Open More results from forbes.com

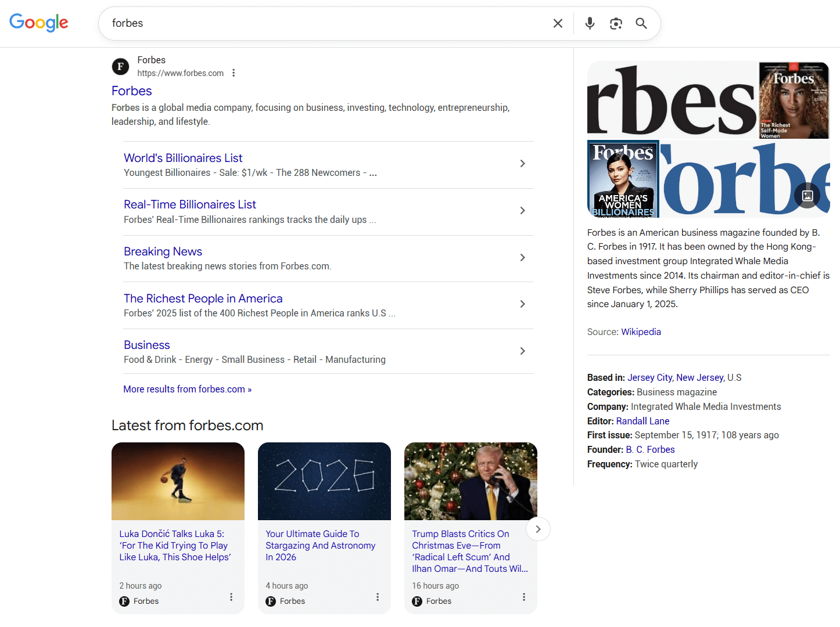pos(187,389)
